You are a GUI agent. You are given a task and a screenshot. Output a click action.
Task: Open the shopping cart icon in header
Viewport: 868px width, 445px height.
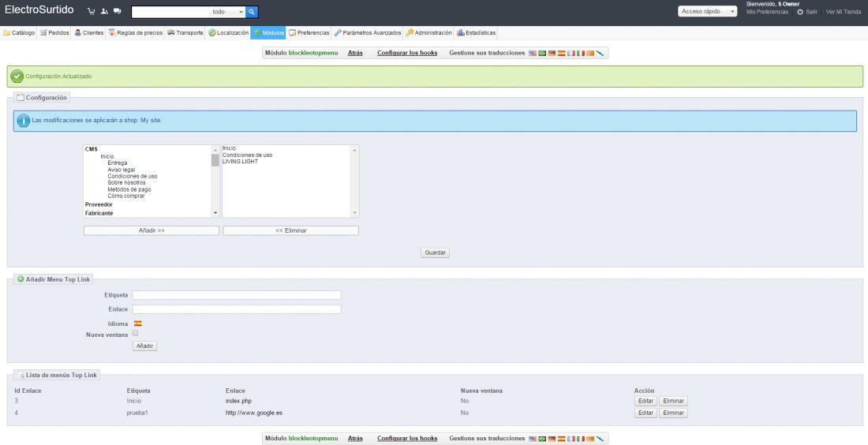(92, 11)
